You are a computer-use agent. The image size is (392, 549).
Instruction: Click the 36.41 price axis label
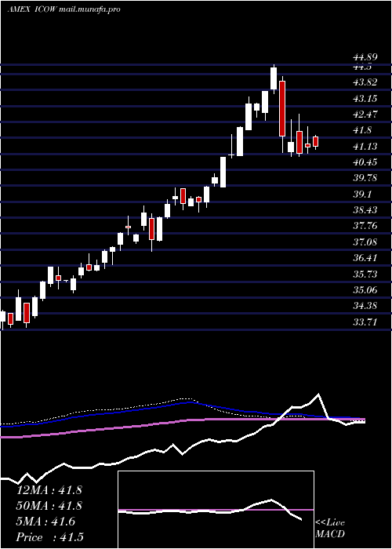(365, 258)
